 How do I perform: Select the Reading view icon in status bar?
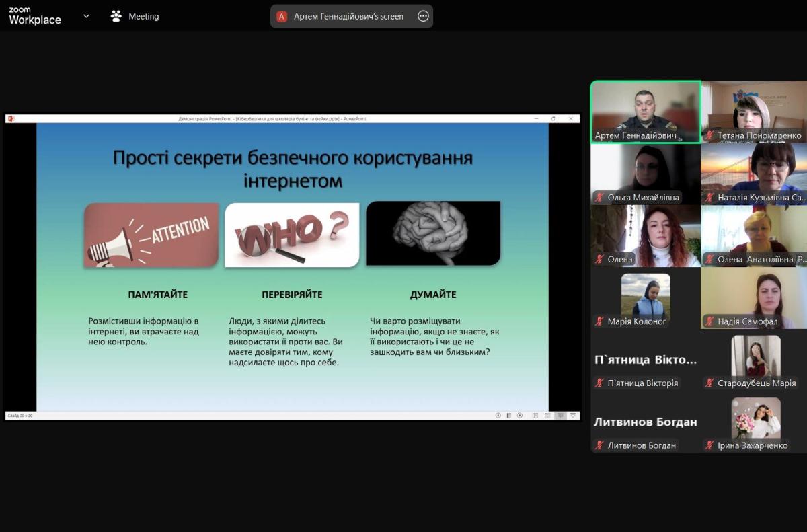(x=560, y=416)
